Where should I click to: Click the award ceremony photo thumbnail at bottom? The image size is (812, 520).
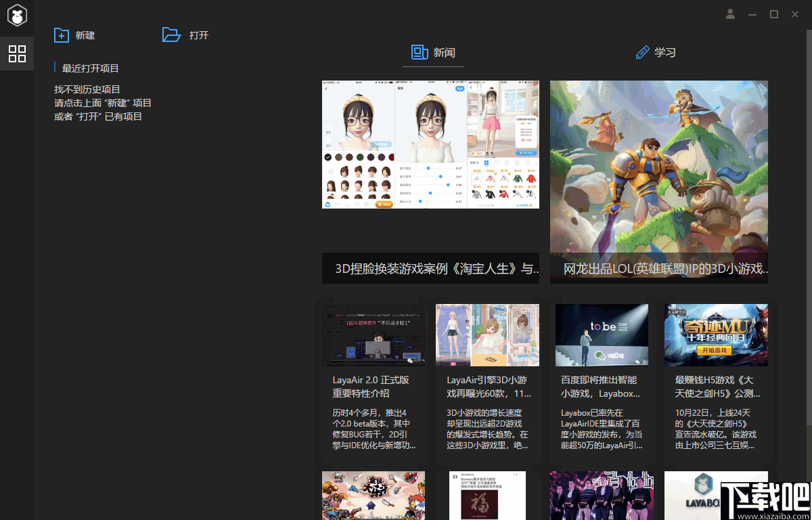click(x=602, y=496)
